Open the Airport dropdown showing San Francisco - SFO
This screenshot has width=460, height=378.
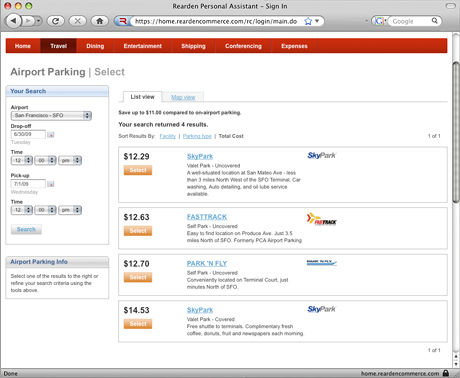(51, 115)
